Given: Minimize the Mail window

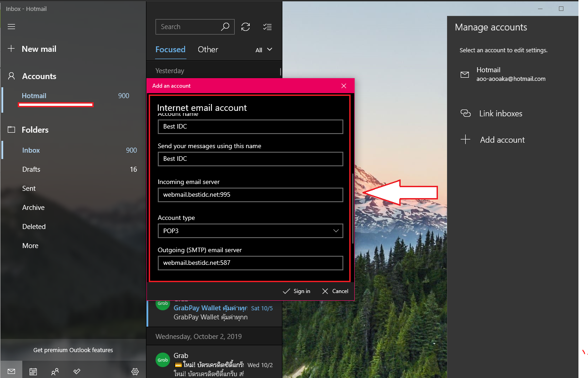Looking at the screenshot, I should (x=540, y=9).
